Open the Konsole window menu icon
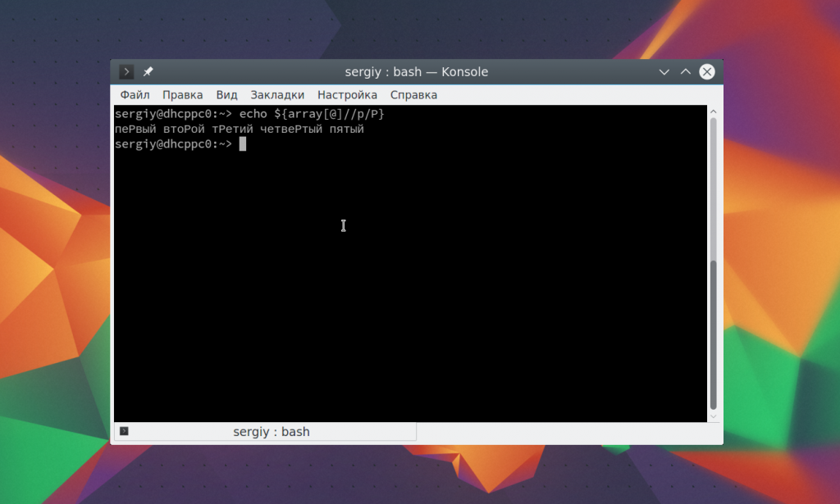Viewport: 840px width, 504px height. click(x=126, y=72)
